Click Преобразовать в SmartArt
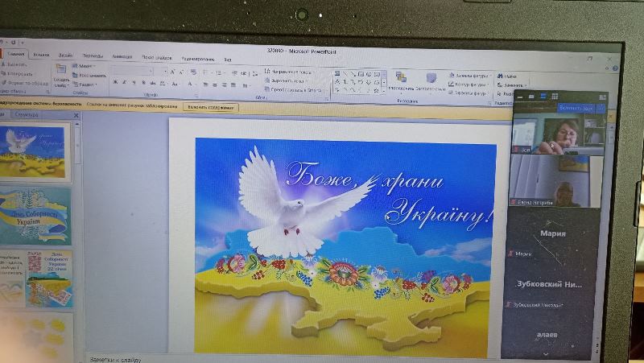The height and width of the screenshot is (363, 644). [293, 90]
